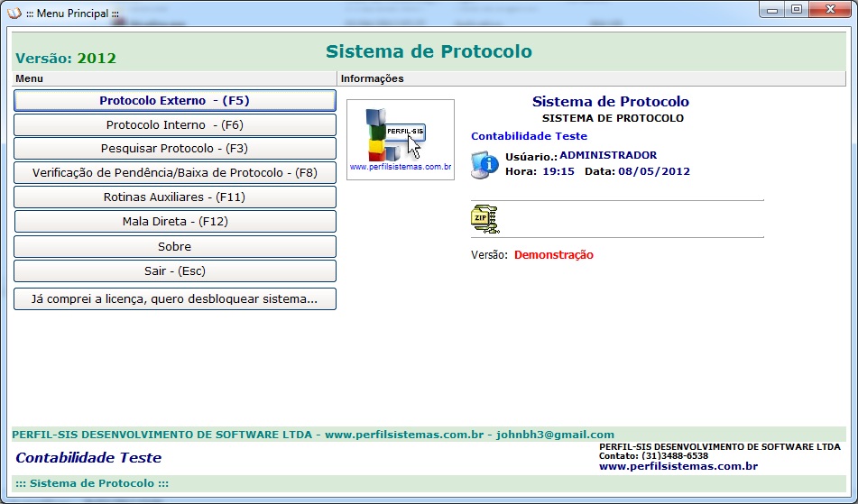Open Protocolo Externo (F5)
This screenshot has width=858, height=504.
(174, 101)
